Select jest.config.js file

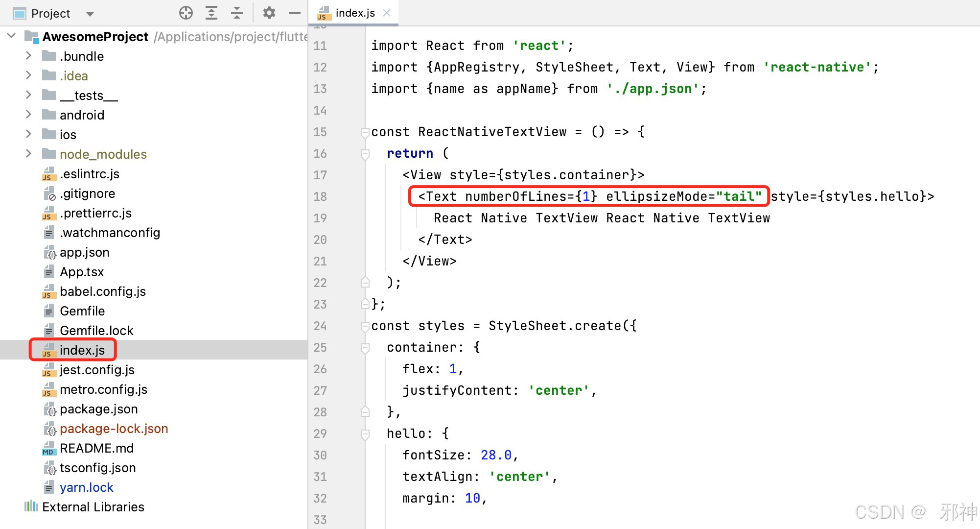click(x=97, y=370)
